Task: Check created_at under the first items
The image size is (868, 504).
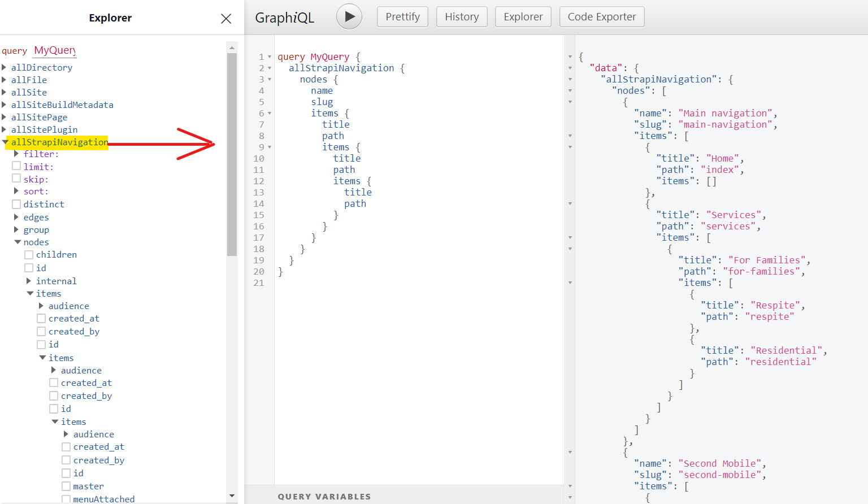Action: point(41,318)
